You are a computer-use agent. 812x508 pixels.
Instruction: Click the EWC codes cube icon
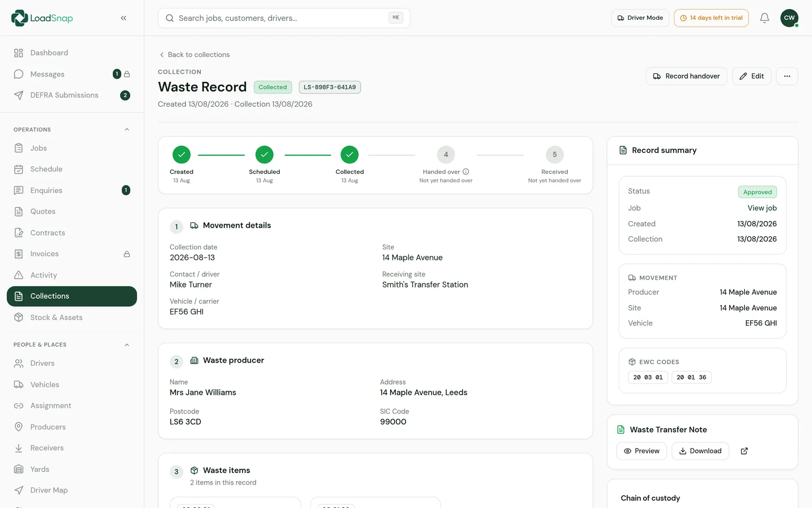point(632,362)
